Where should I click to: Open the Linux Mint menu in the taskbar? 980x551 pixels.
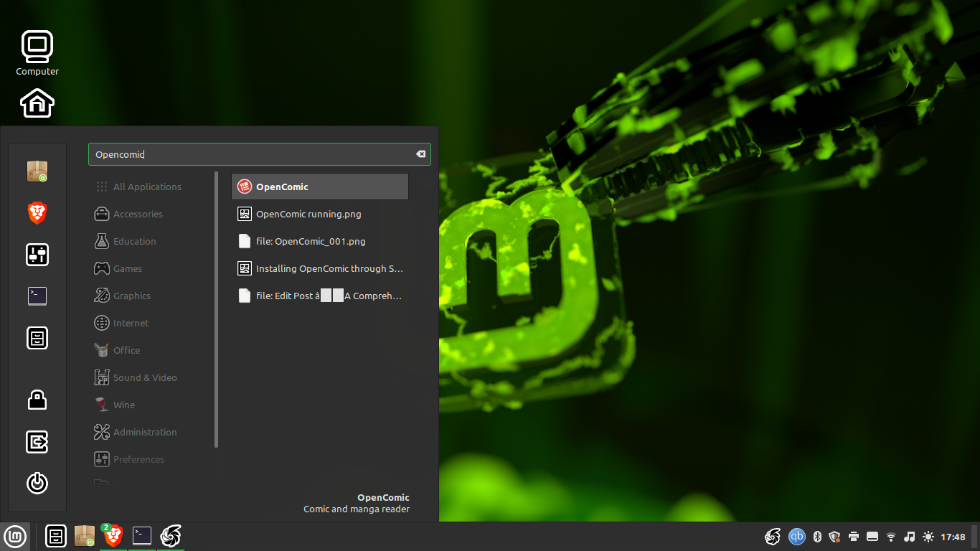point(15,536)
